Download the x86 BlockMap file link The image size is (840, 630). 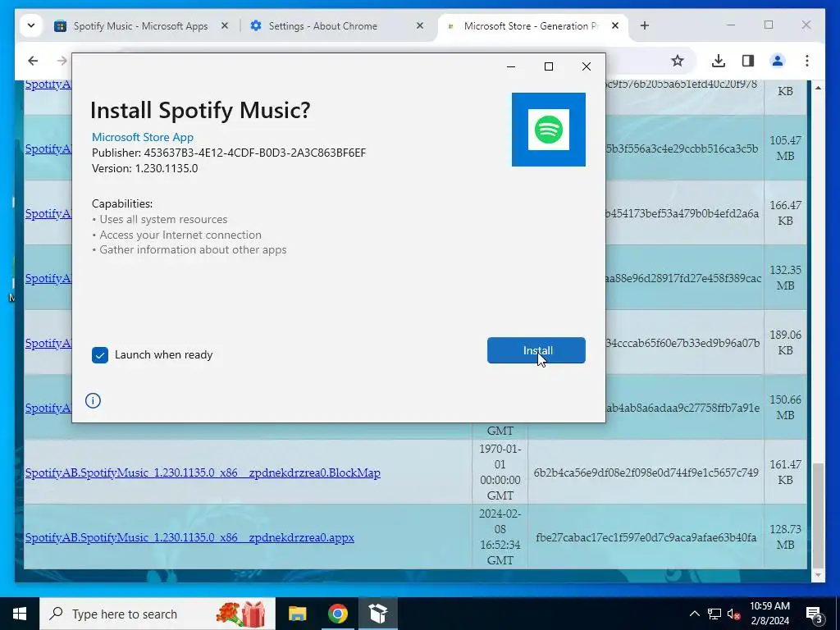pos(203,472)
